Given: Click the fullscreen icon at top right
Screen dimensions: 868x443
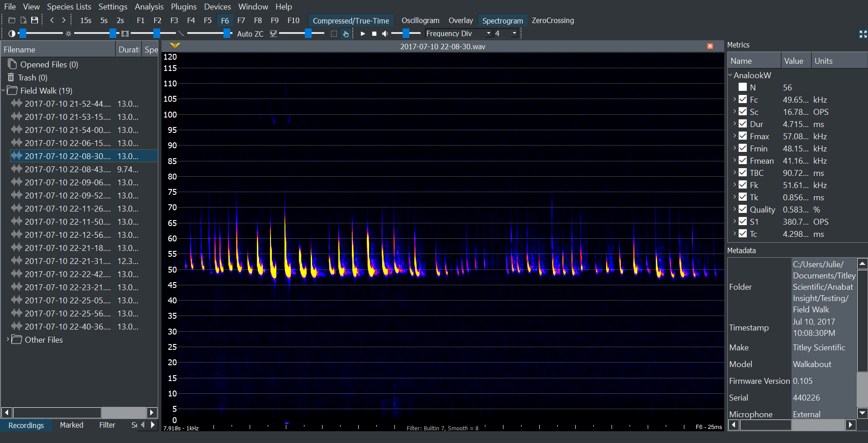Looking at the screenshot, I should (x=863, y=34).
